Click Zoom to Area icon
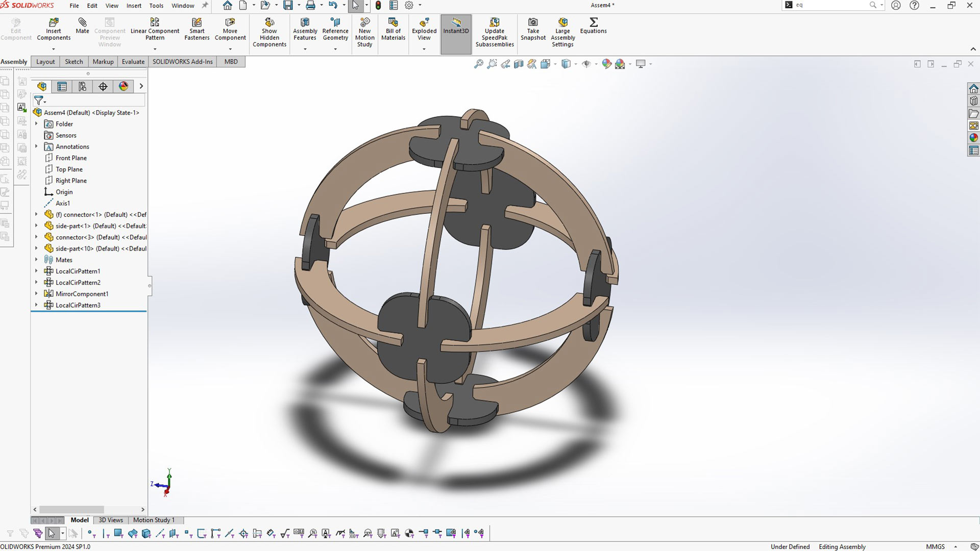This screenshot has width=980, height=551. [x=492, y=64]
